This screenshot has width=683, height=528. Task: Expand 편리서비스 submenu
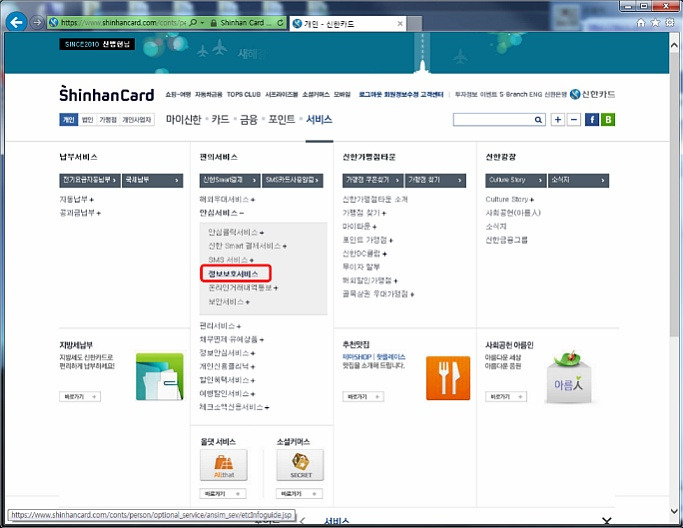click(220, 325)
